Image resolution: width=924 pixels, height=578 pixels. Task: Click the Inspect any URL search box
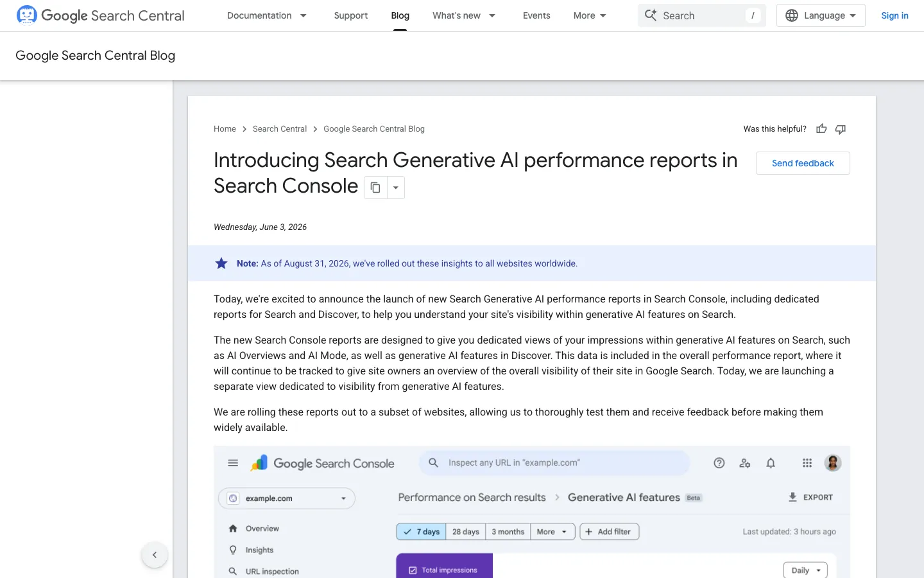(x=554, y=463)
